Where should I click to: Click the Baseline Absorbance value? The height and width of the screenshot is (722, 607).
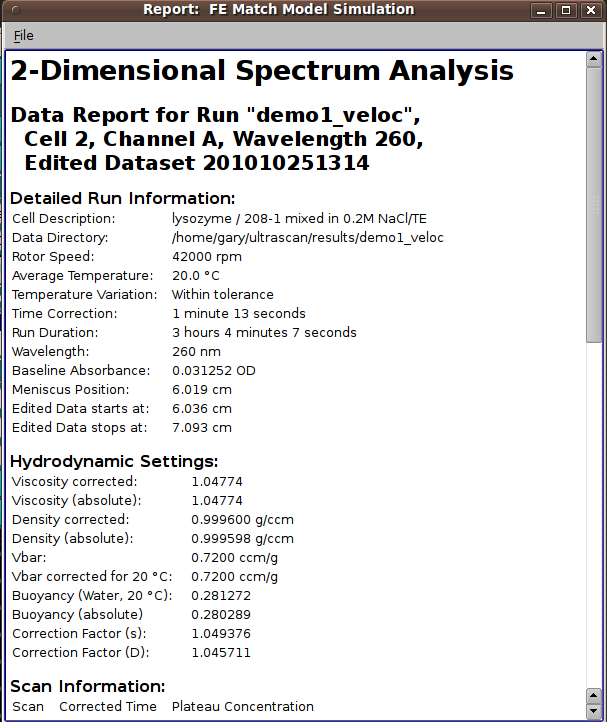tap(214, 371)
